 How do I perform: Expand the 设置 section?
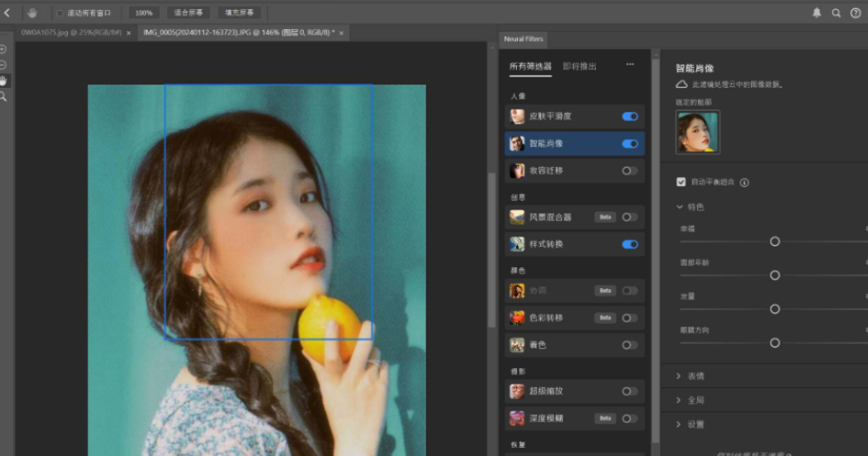(680, 424)
